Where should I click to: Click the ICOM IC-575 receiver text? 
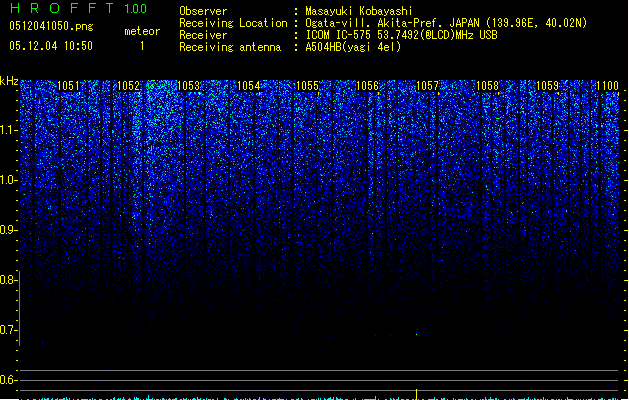[x=401, y=35]
